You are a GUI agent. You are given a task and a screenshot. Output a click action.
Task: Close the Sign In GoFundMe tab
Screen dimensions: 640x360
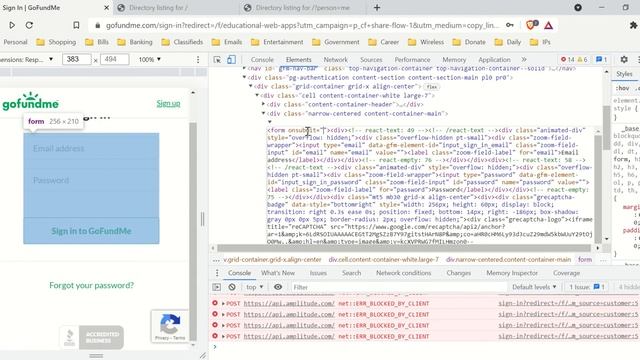107,7
